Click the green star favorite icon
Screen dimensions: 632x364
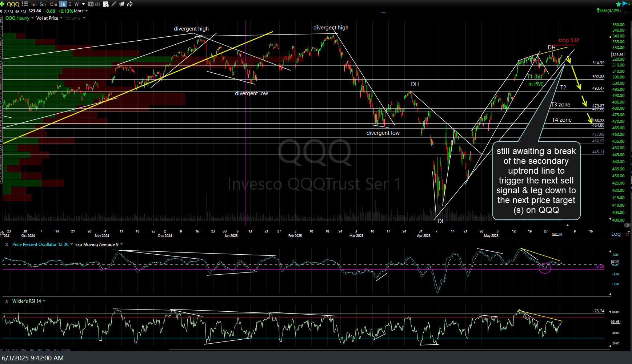point(618,3)
